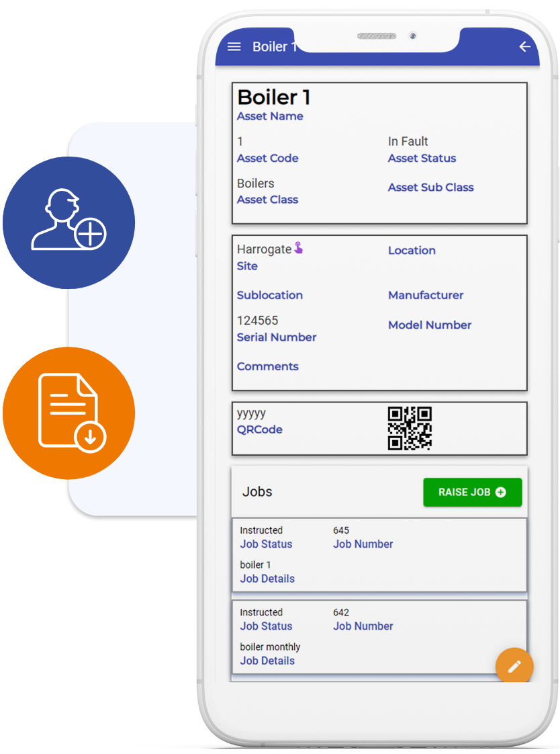Click the 'Site' label
The image size is (560, 754).
point(247,266)
